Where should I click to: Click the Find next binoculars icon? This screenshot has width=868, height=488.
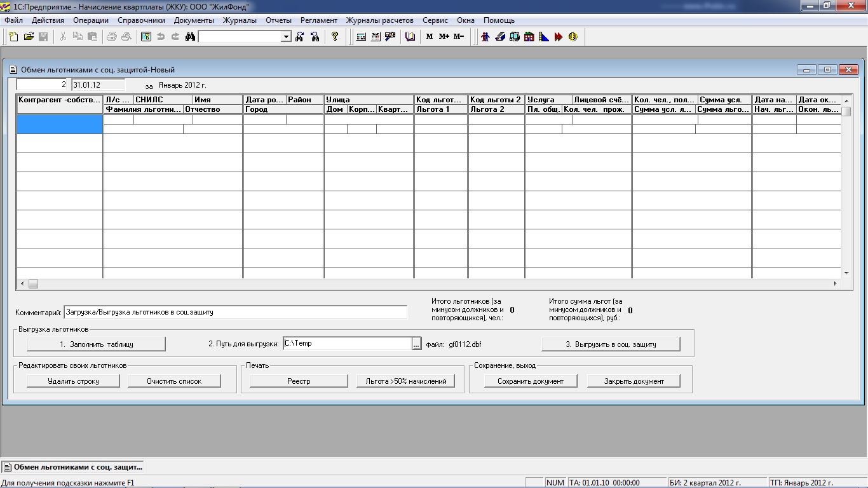300,37
